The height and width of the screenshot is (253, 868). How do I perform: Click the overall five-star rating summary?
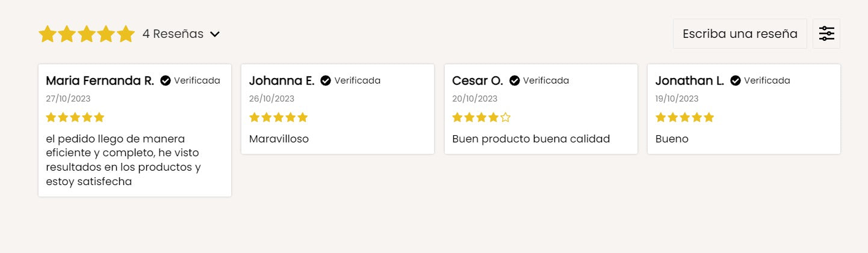(x=87, y=34)
